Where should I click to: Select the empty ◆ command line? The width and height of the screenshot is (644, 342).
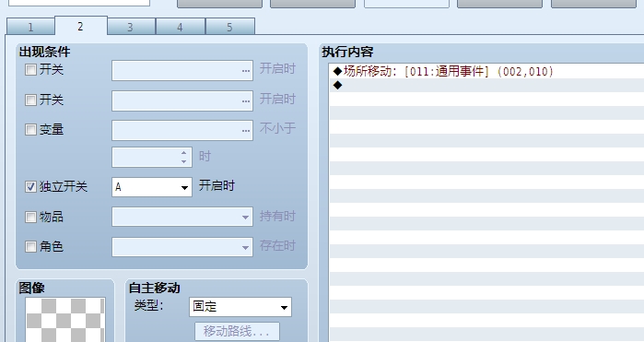tap(486, 85)
